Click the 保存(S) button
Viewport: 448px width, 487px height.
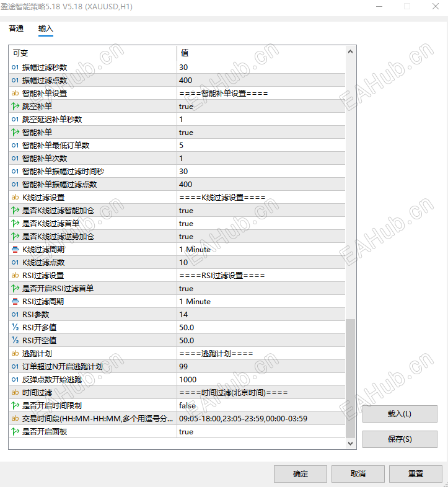click(400, 439)
